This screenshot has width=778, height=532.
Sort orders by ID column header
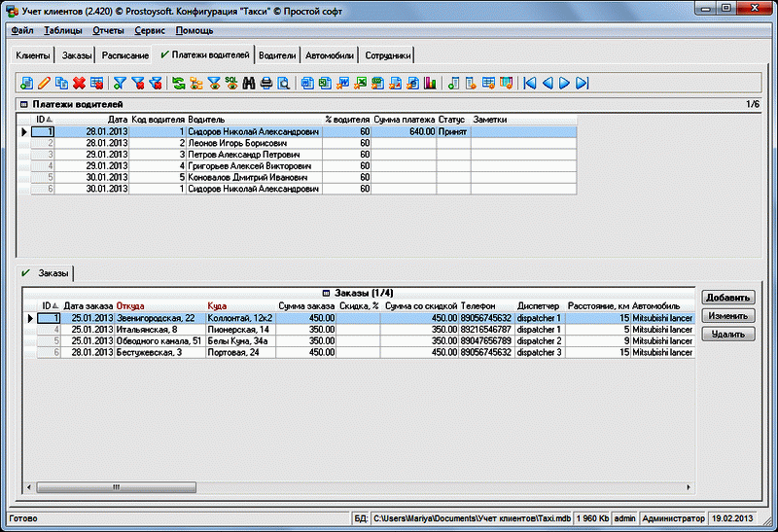tap(50, 306)
